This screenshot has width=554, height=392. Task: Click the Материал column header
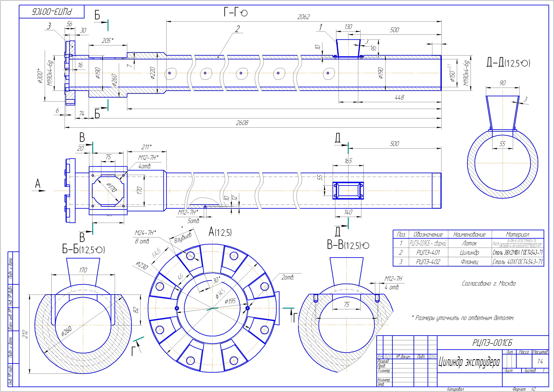point(518,234)
